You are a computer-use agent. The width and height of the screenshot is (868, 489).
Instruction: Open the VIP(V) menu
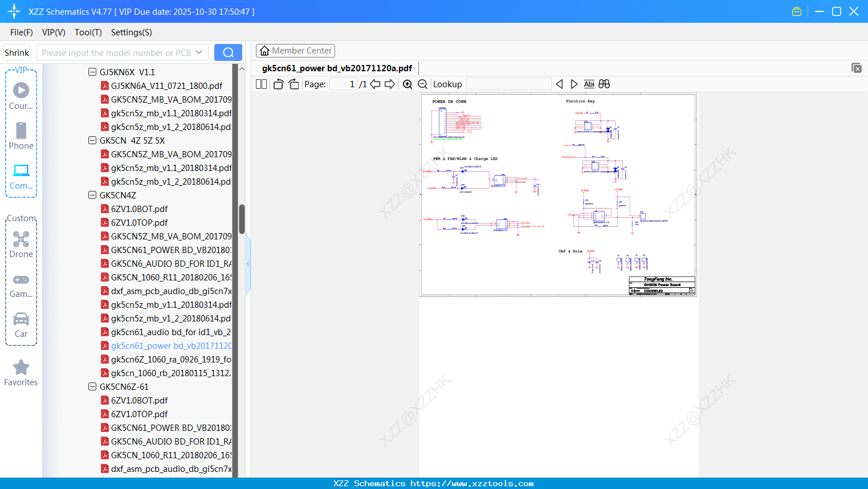coord(54,32)
